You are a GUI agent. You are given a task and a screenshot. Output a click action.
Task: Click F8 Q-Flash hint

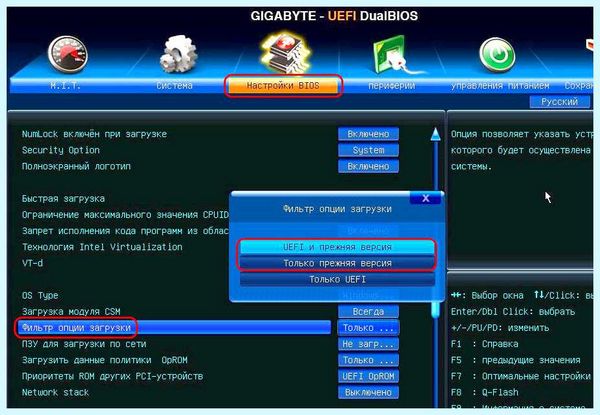pyautogui.click(x=484, y=392)
